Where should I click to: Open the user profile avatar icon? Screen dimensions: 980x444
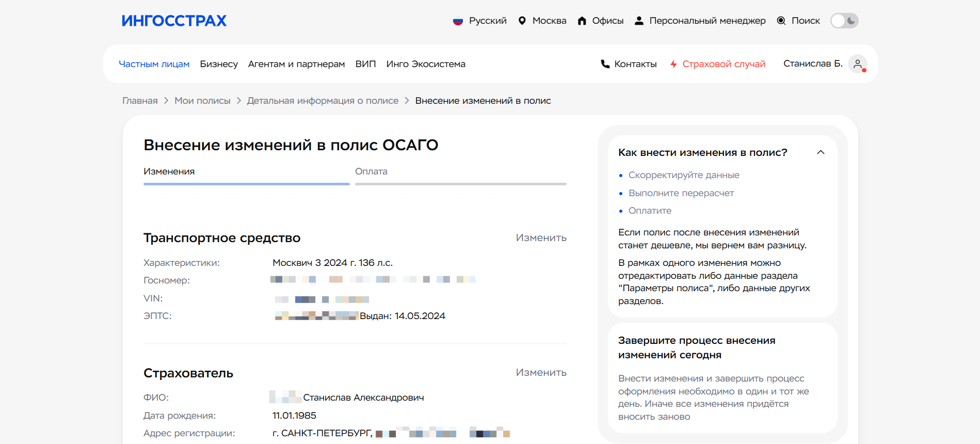tap(858, 64)
